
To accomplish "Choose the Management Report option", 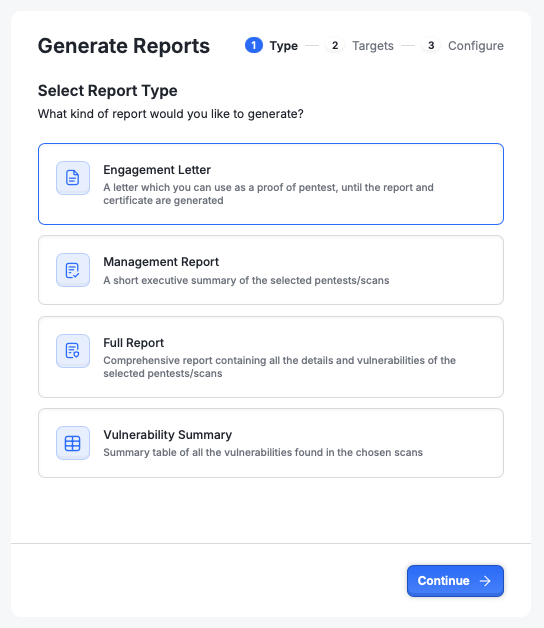I will pos(271,270).
